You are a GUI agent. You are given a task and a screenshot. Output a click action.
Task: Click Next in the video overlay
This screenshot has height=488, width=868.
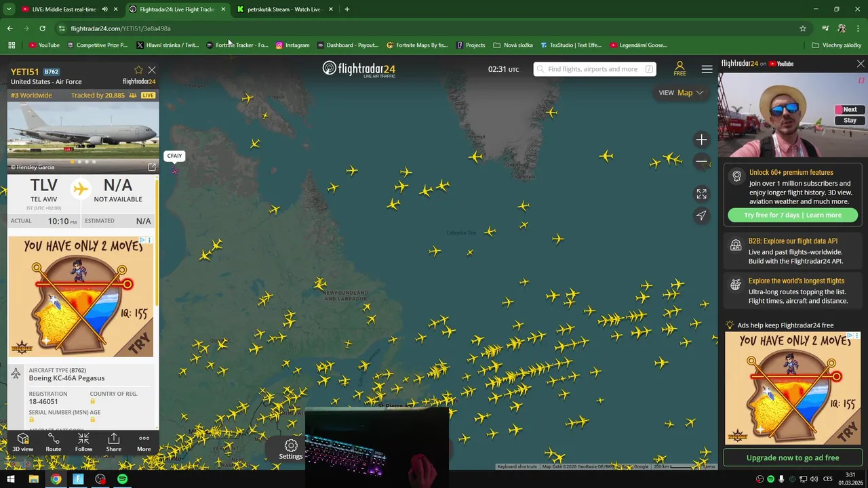850,109
